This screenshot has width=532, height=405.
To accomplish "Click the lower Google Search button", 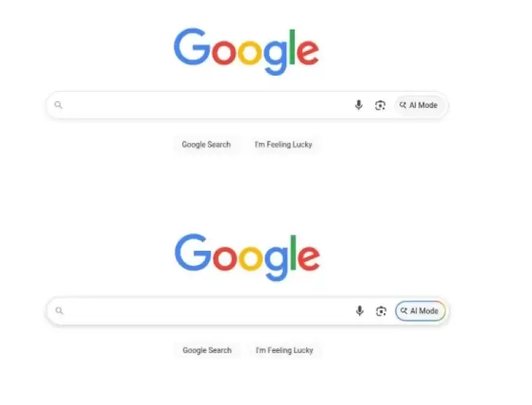I will [207, 350].
